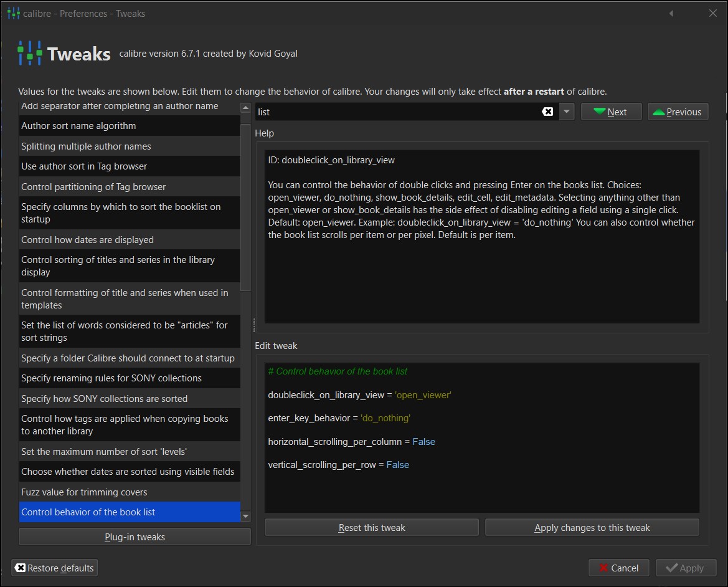Click False value of horizontal_scrolling_per_column
Screen dimensions: 728x587
pos(424,442)
